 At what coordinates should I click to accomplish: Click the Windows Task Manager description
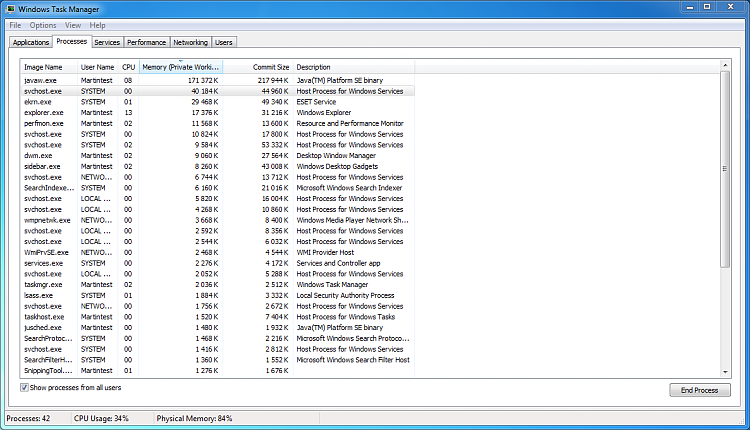click(332, 285)
